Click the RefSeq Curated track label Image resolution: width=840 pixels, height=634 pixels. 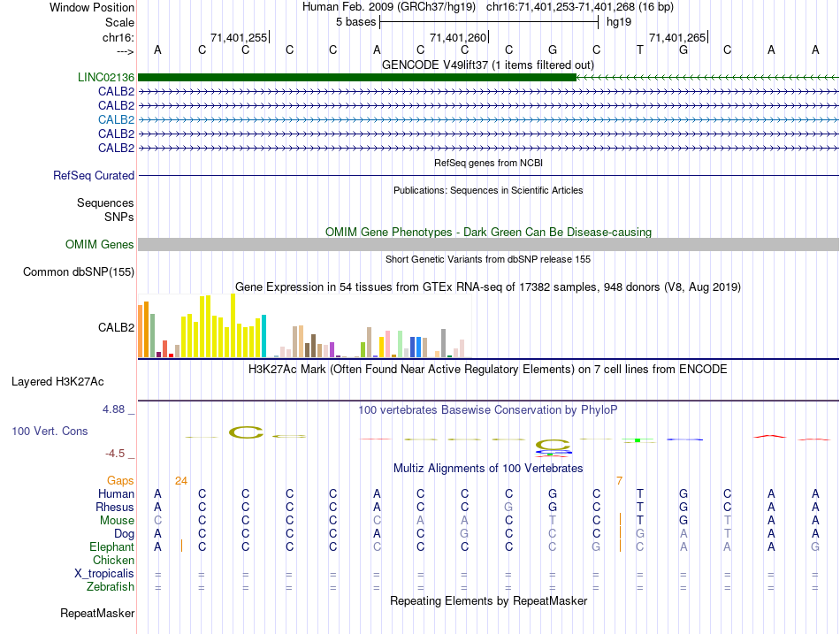coord(93,175)
